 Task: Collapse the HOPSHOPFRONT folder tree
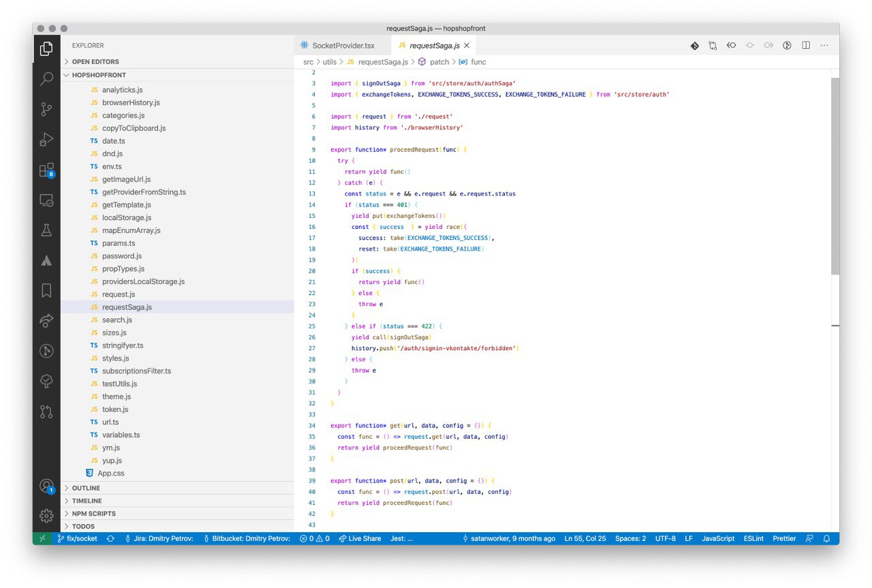click(x=99, y=75)
